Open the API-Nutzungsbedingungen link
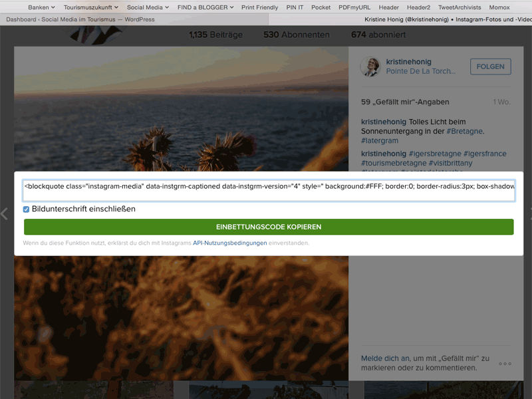 (x=229, y=243)
